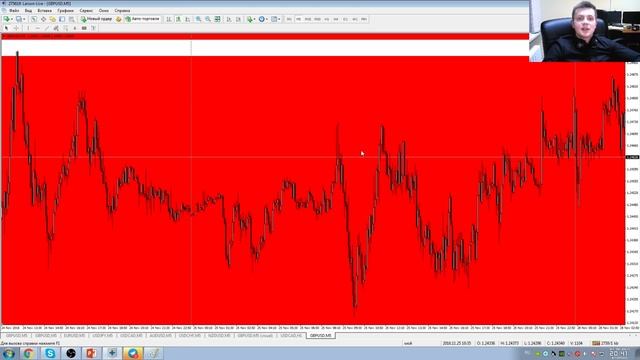Launch MetaEditor from the toolbar icon

click(x=118, y=19)
